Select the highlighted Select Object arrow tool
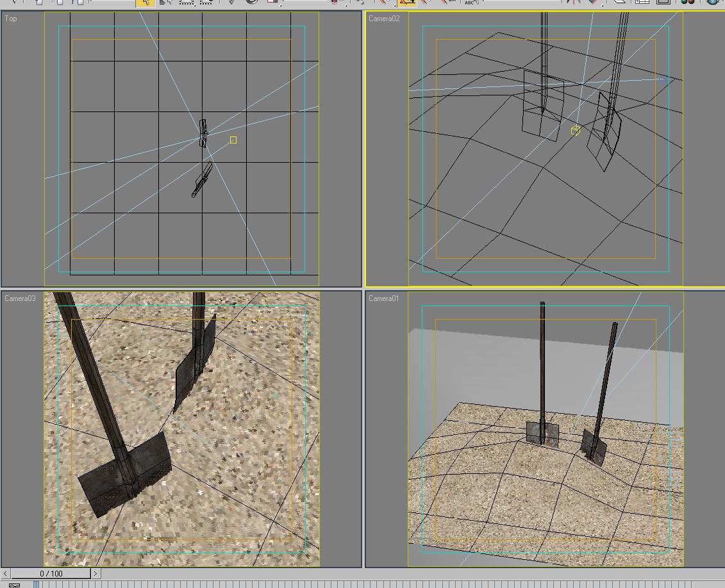This screenshot has width=725, height=588. tap(145, 3)
